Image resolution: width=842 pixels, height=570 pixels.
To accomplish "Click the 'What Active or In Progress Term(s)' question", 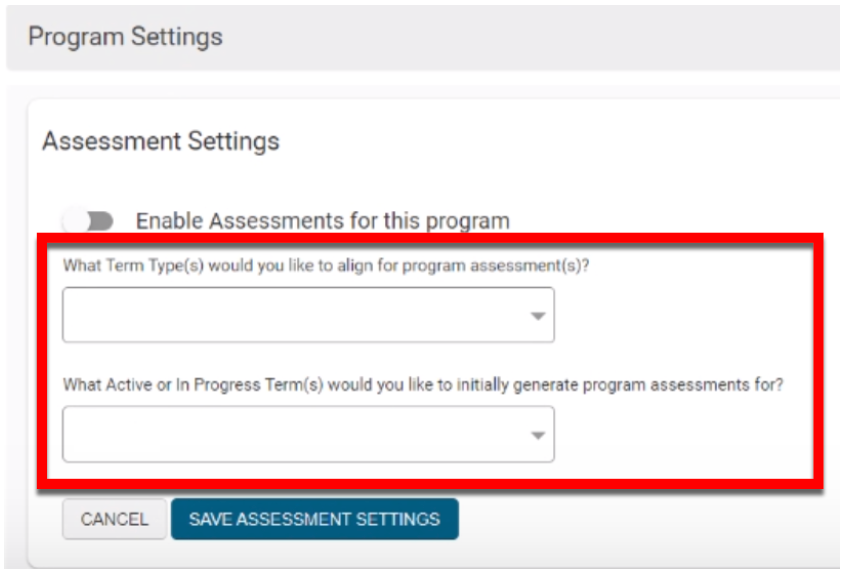I will click(422, 385).
